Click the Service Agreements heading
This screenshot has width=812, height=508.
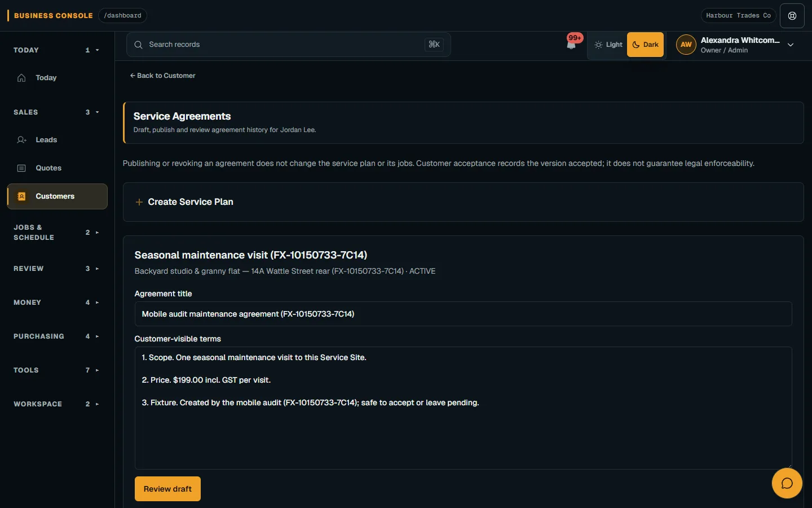pyautogui.click(x=182, y=116)
